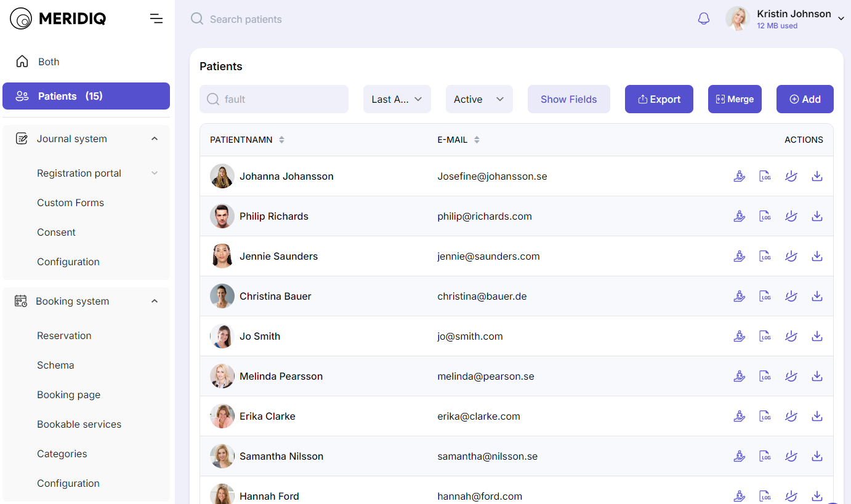Open the notifications bell
This screenshot has height=504, width=851.
704,19
